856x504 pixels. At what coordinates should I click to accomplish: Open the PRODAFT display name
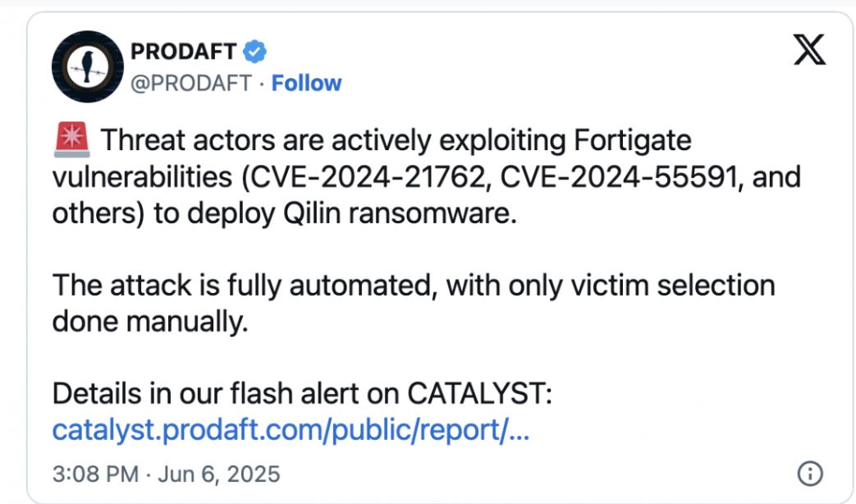click(x=184, y=52)
